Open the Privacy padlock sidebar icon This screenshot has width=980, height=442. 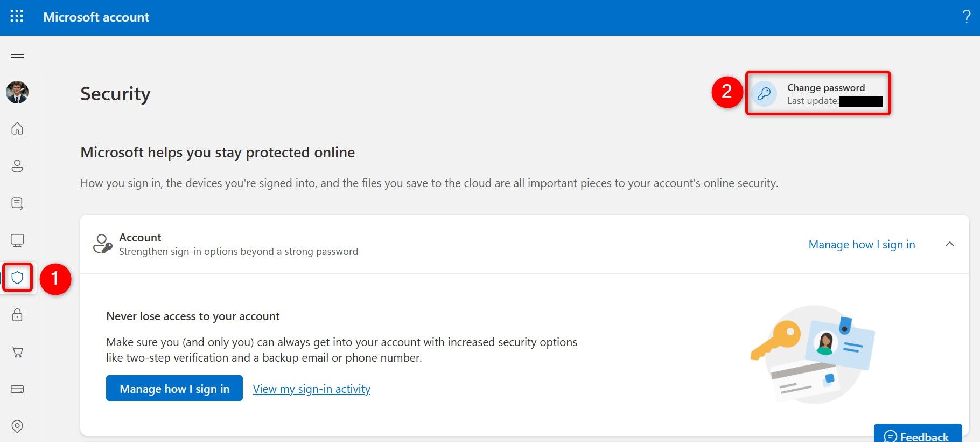point(17,315)
